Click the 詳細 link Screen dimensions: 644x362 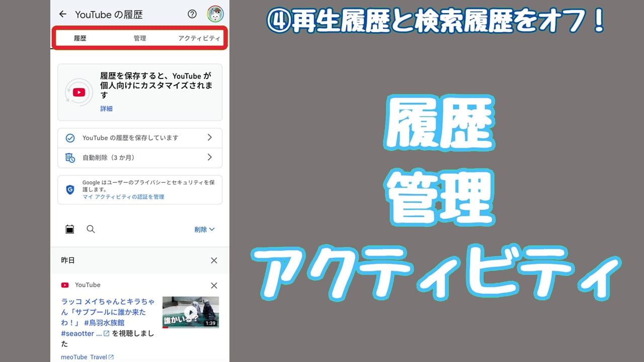pos(106,109)
